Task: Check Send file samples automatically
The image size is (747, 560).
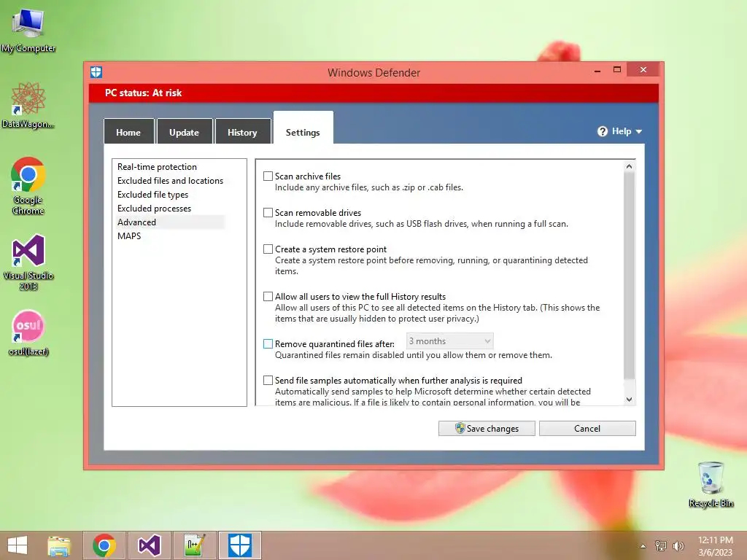Action: pyautogui.click(x=268, y=381)
